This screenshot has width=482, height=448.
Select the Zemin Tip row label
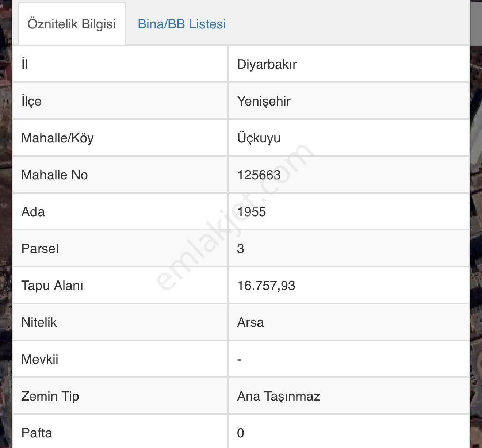(x=50, y=396)
